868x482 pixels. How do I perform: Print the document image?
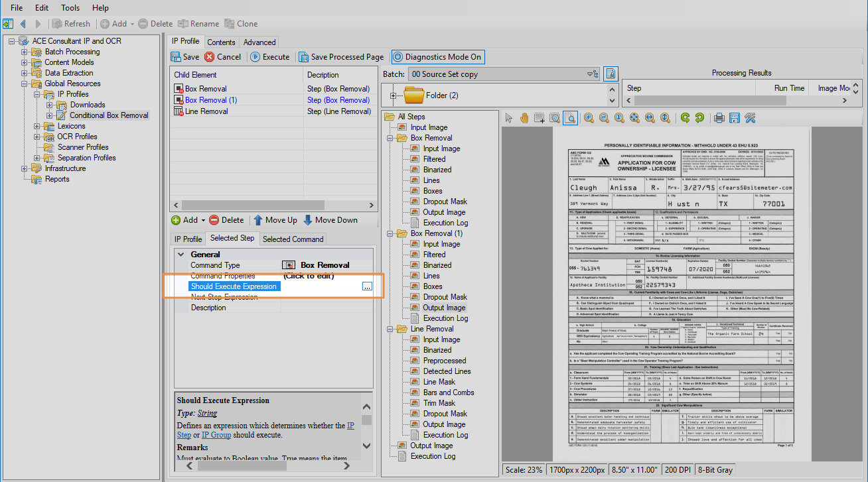coord(719,118)
